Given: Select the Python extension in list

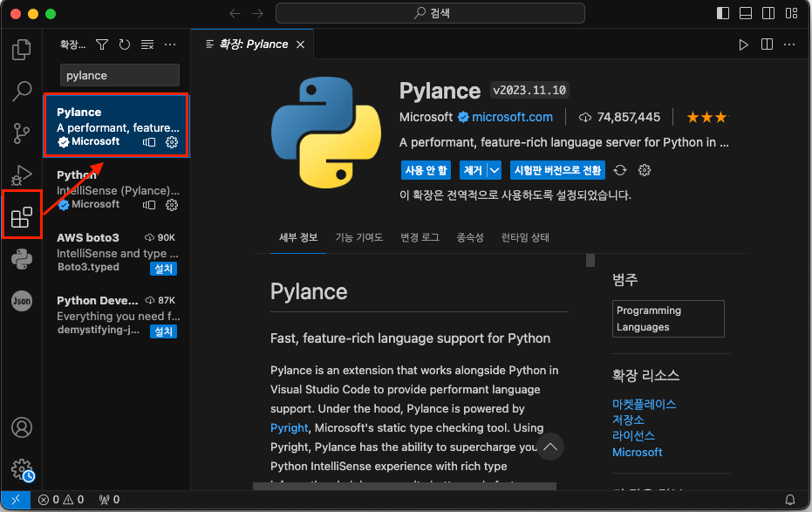Looking at the screenshot, I should click(117, 189).
